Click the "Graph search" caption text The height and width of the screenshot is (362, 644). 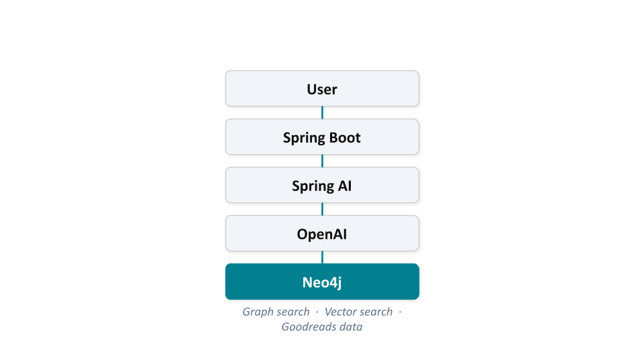tap(276, 312)
